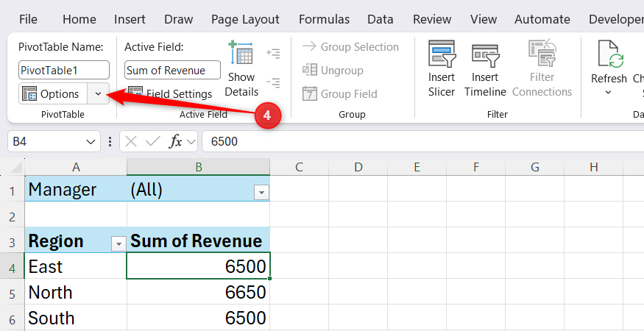Open the Name Box dropdown
644x331 pixels.
[x=91, y=142]
